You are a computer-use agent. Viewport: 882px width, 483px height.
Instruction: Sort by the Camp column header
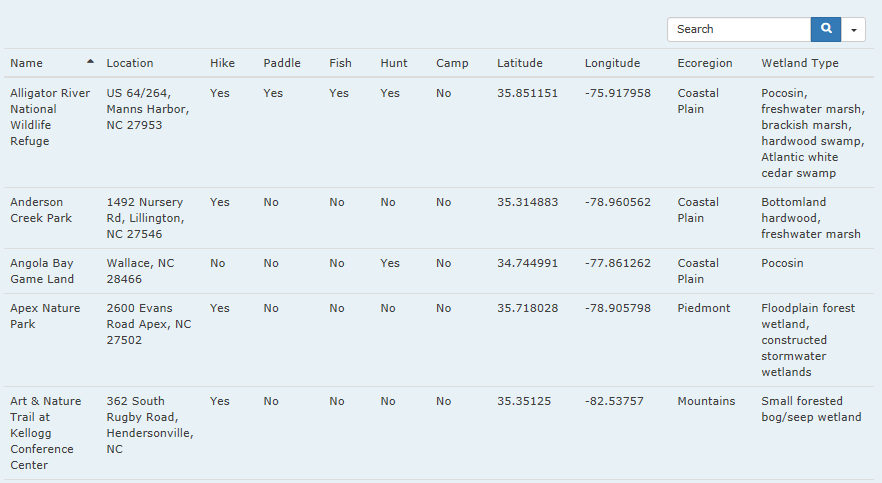point(452,63)
